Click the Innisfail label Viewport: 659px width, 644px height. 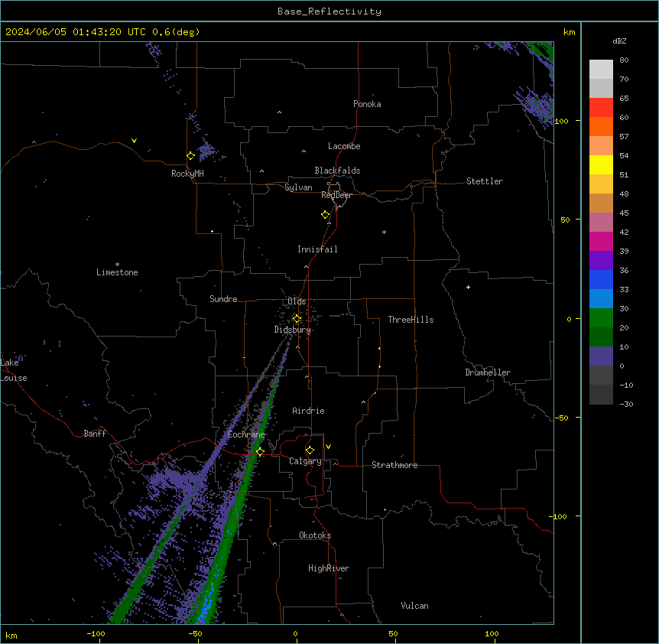click(317, 249)
